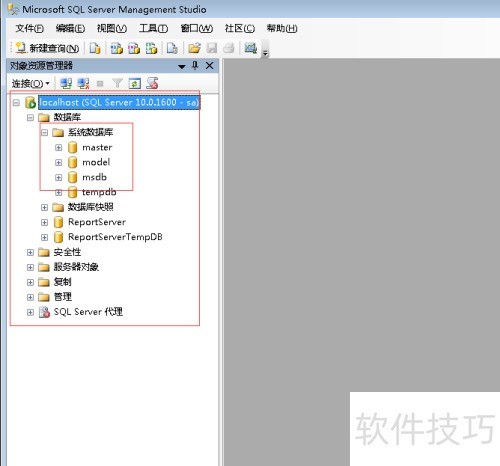
Task: Expand the ReportServer database node
Action: pos(44,222)
